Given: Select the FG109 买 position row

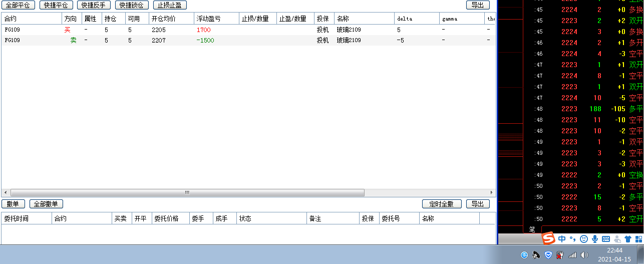Looking at the screenshot, I should coord(248,30).
